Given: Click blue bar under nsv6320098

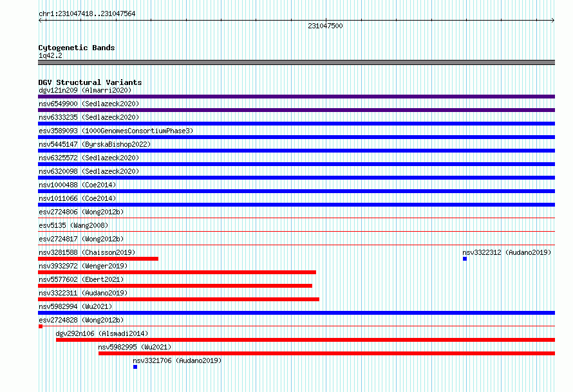Looking at the screenshot, I should click(296, 178).
